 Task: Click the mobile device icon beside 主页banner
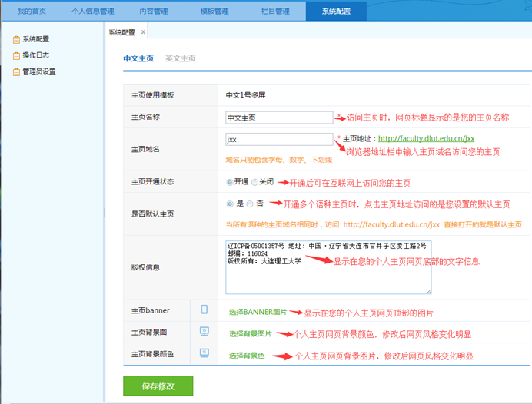pyautogui.click(x=204, y=310)
